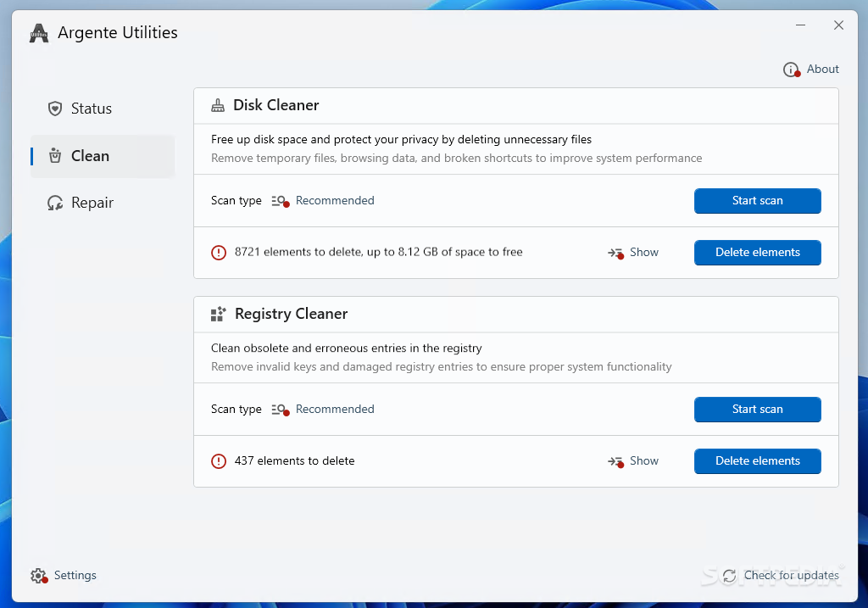The height and width of the screenshot is (608, 868).
Task: Click "Clean obsolete and erroneous entries" description
Action: (347, 349)
